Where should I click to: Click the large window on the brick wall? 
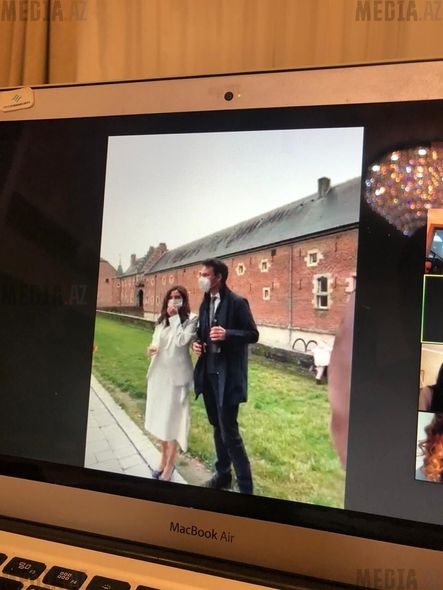(x=321, y=292)
